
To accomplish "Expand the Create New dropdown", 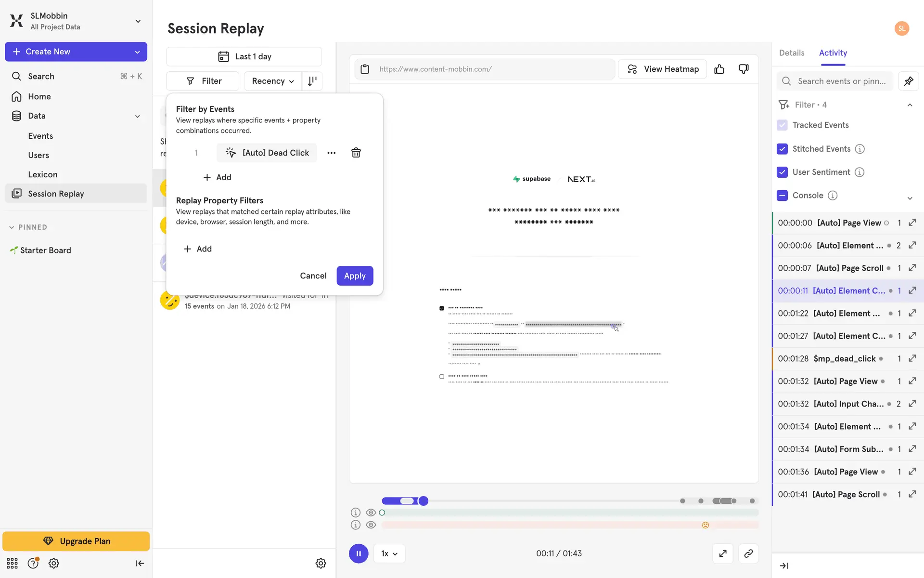I will [138, 52].
